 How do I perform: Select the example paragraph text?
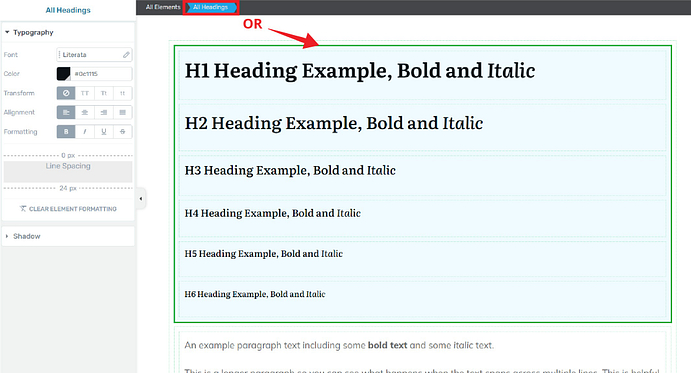[x=339, y=345]
